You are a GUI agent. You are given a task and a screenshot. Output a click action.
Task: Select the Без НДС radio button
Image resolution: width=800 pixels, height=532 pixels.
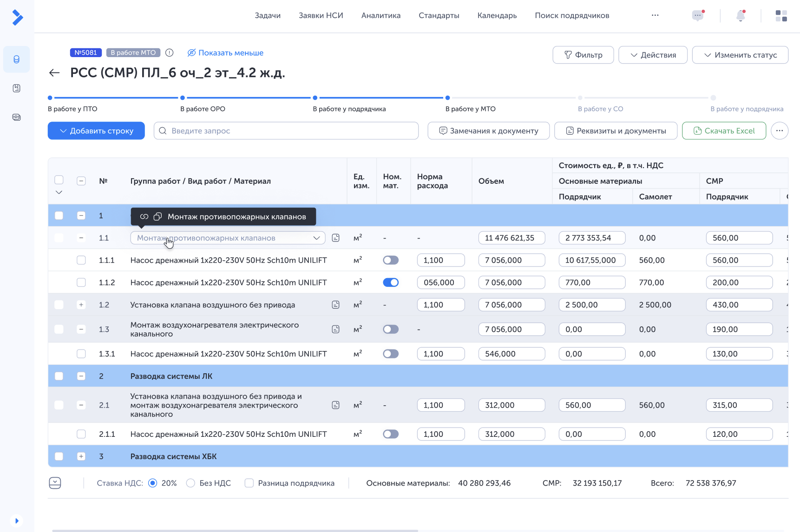click(190, 483)
